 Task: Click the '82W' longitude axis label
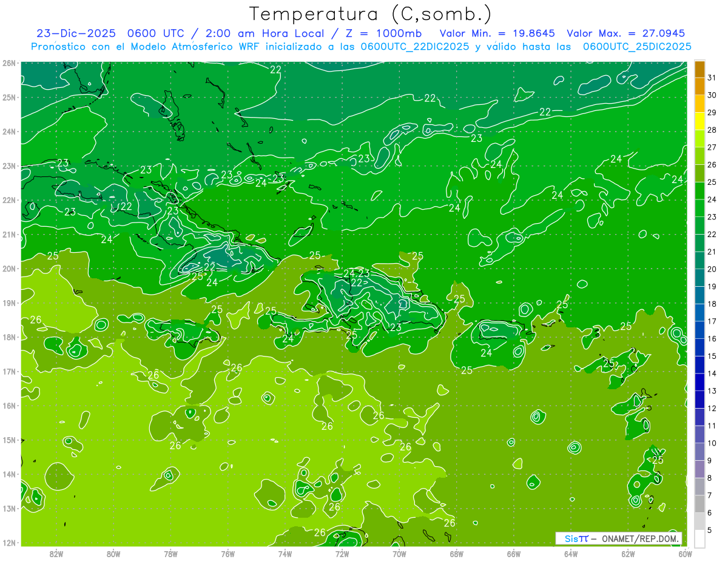[x=56, y=554]
